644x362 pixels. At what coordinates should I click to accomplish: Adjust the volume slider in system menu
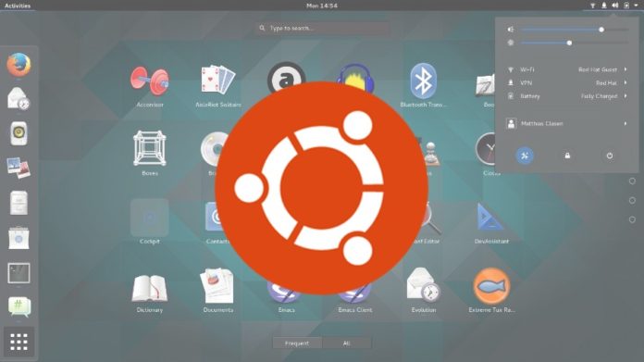tap(575, 30)
